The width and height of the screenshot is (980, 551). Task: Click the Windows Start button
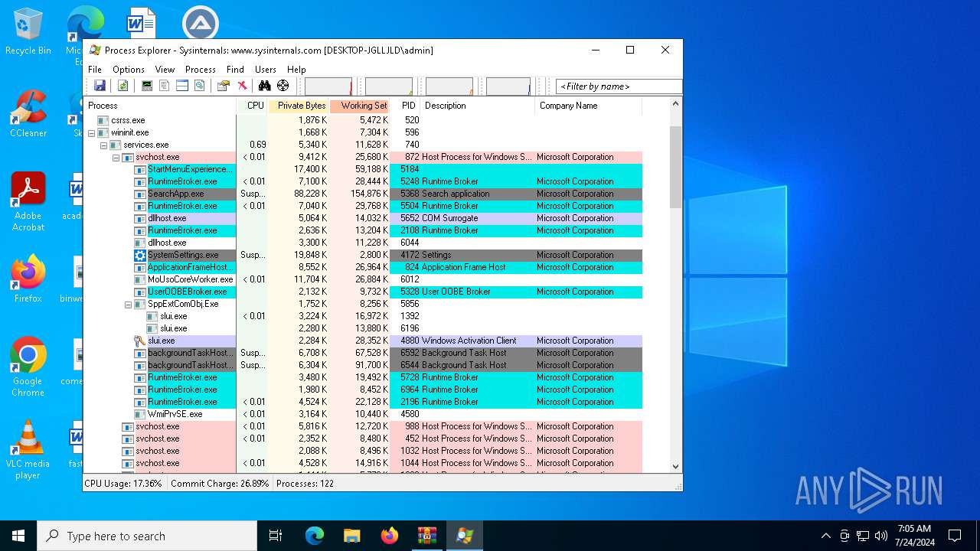pyautogui.click(x=18, y=536)
